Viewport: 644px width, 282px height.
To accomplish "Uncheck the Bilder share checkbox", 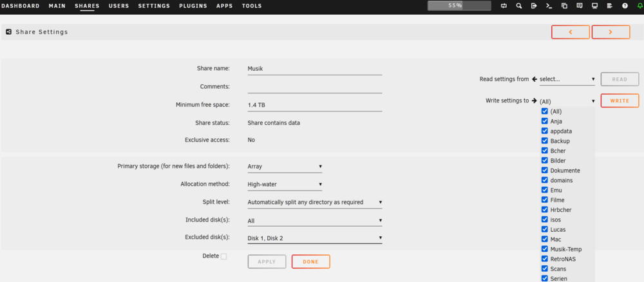I will tap(545, 160).
